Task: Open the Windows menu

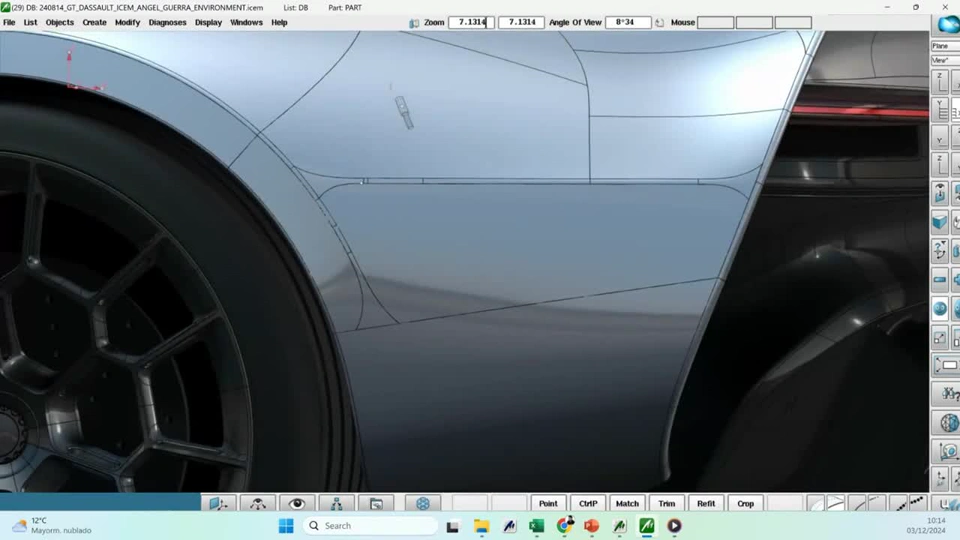Action: (x=246, y=23)
